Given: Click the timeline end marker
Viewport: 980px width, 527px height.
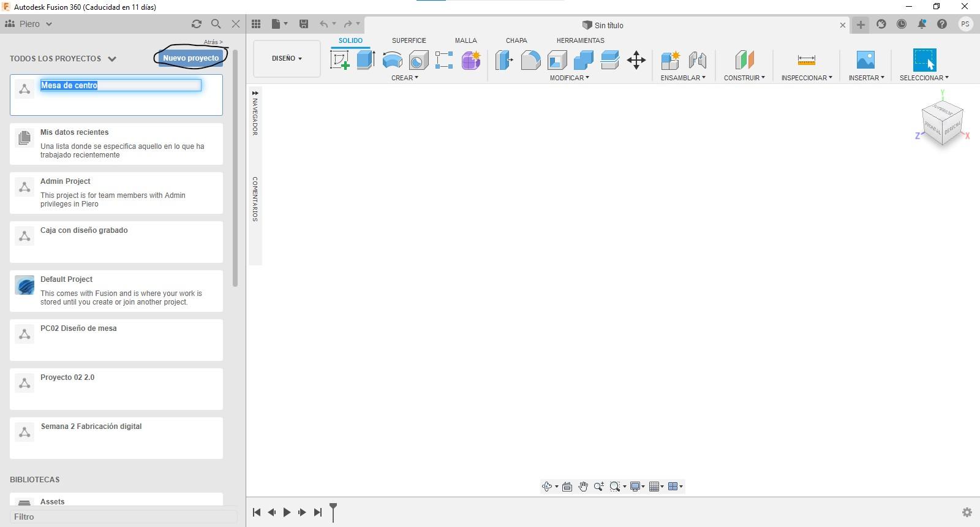Looking at the screenshot, I should (333, 512).
